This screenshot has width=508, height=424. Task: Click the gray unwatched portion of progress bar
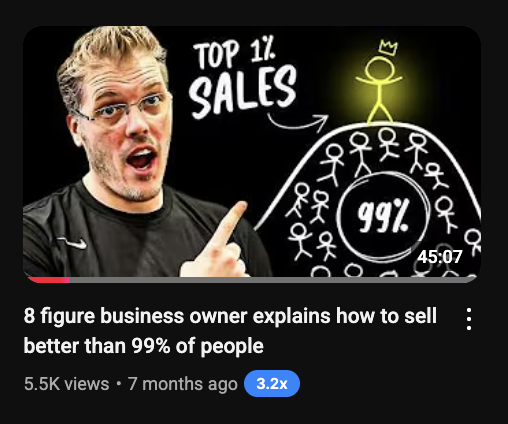(272, 280)
